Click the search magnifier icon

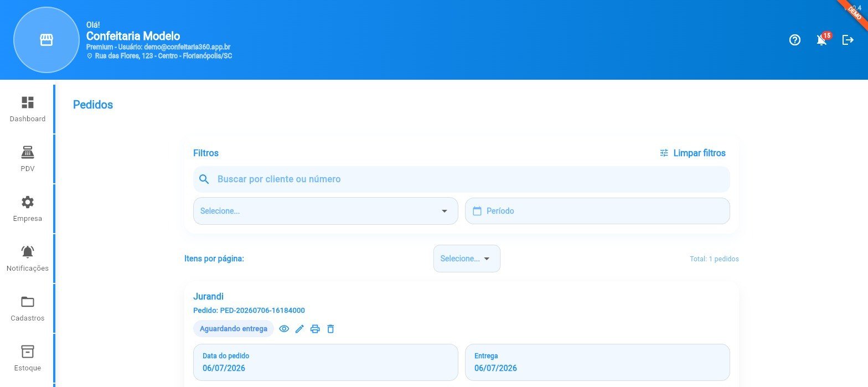[x=204, y=179]
